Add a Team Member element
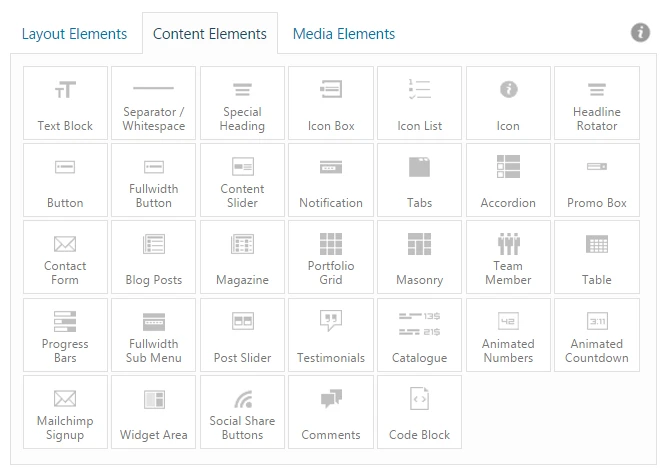The image size is (665, 469). coord(508,257)
